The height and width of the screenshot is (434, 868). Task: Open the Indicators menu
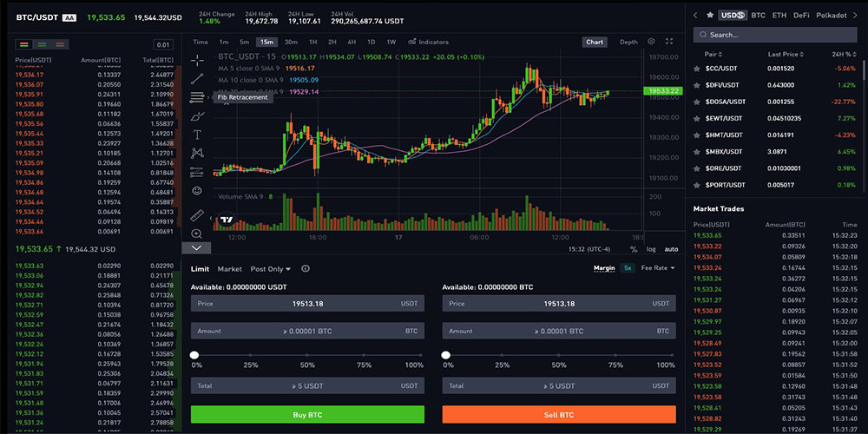coord(428,42)
